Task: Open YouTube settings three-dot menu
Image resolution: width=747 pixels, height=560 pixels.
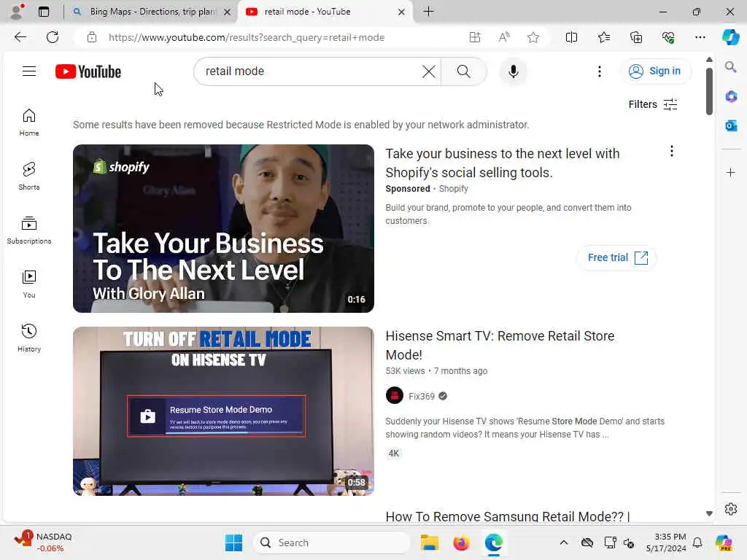Action: [600, 71]
